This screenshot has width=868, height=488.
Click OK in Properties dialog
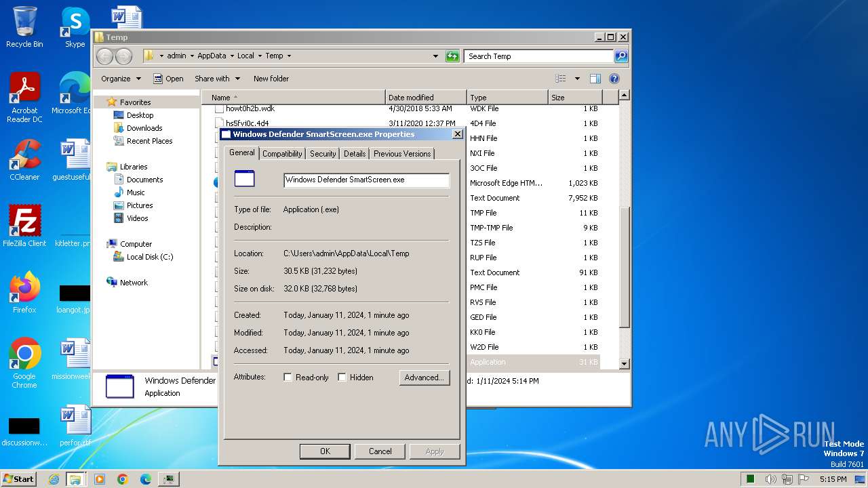(x=325, y=451)
